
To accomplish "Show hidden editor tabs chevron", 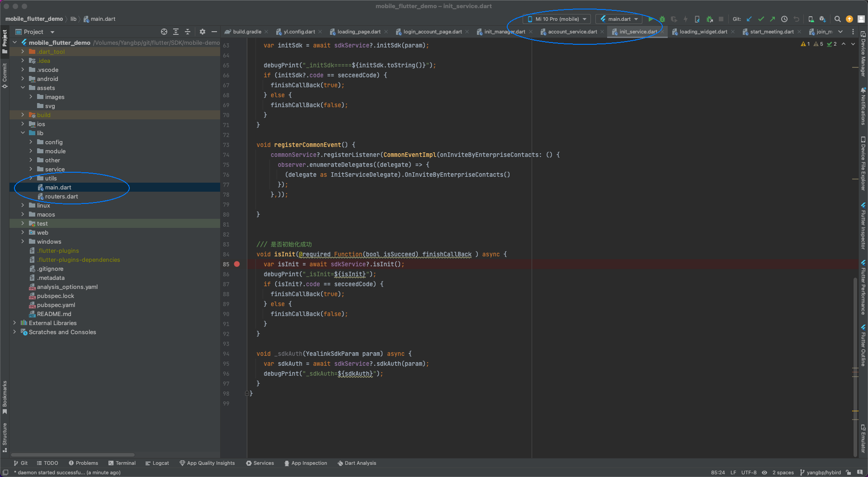I will click(x=840, y=32).
